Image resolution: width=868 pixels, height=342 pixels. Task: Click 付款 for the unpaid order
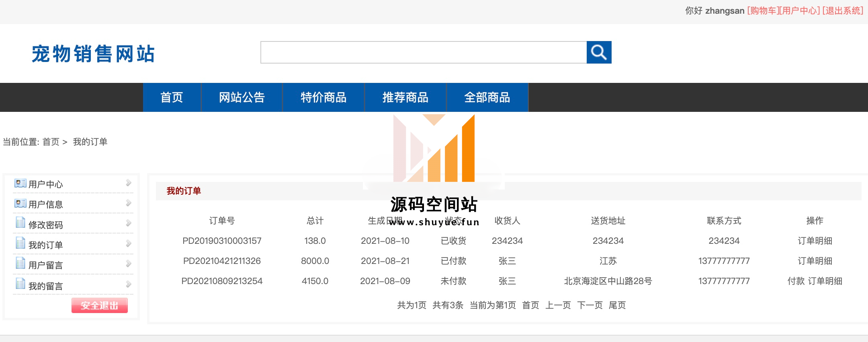[796, 281]
